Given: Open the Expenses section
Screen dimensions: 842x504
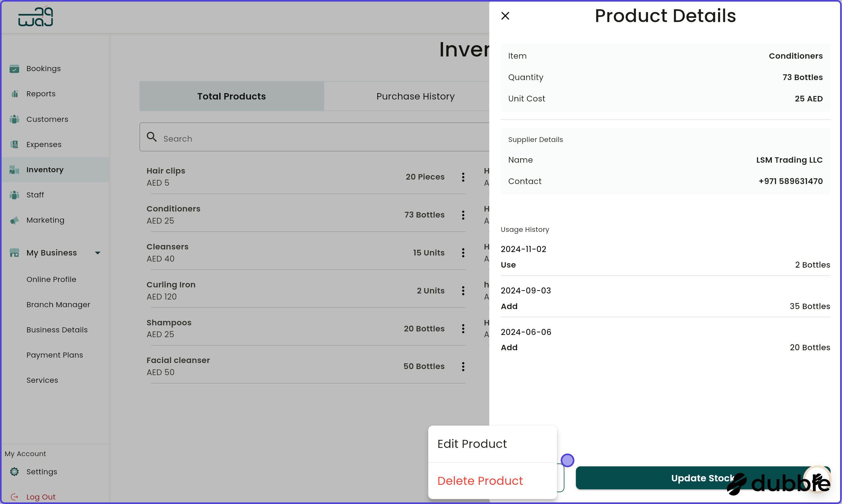Looking at the screenshot, I should click(x=43, y=144).
